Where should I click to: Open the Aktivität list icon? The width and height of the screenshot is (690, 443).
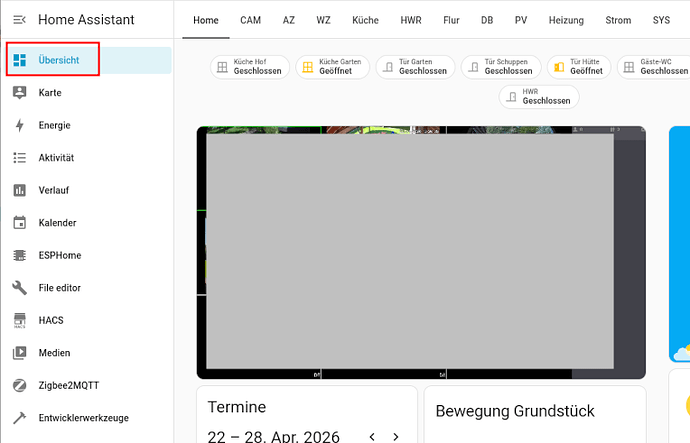(19, 158)
